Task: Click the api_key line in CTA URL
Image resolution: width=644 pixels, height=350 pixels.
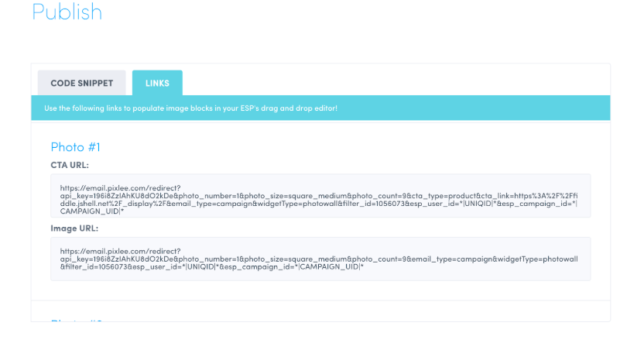Action: click(x=232, y=195)
